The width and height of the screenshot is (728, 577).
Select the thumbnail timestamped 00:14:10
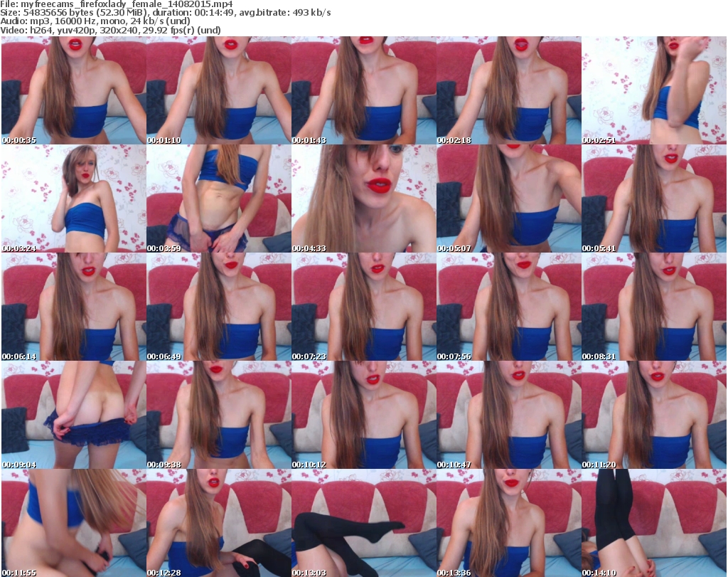[654, 523]
